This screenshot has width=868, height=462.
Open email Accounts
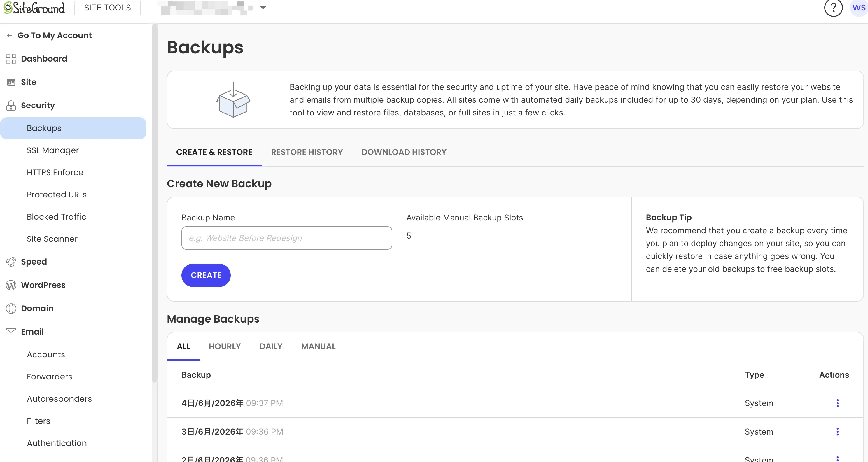(x=46, y=354)
